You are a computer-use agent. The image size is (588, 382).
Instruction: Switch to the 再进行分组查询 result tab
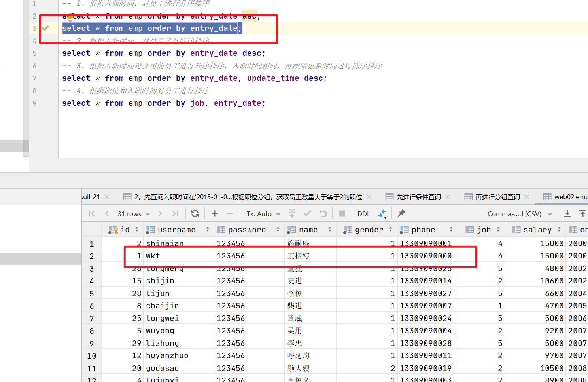pyautogui.click(x=497, y=197)
